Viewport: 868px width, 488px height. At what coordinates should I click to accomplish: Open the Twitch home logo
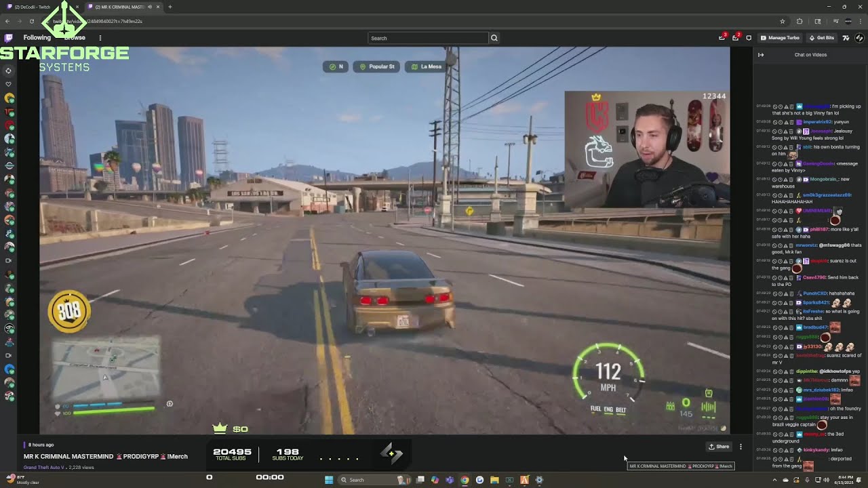[x=8, y=38]
